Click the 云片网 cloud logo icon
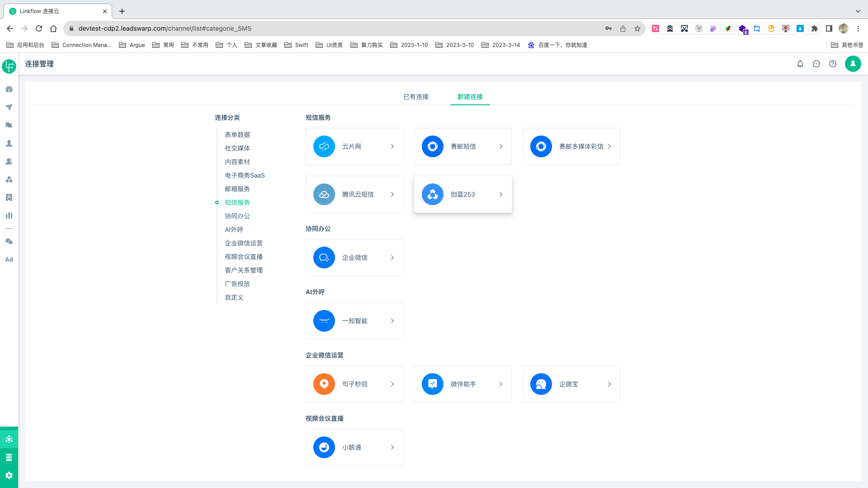The image size is (868, 488). pyautogui.click(x=324, y=146)
